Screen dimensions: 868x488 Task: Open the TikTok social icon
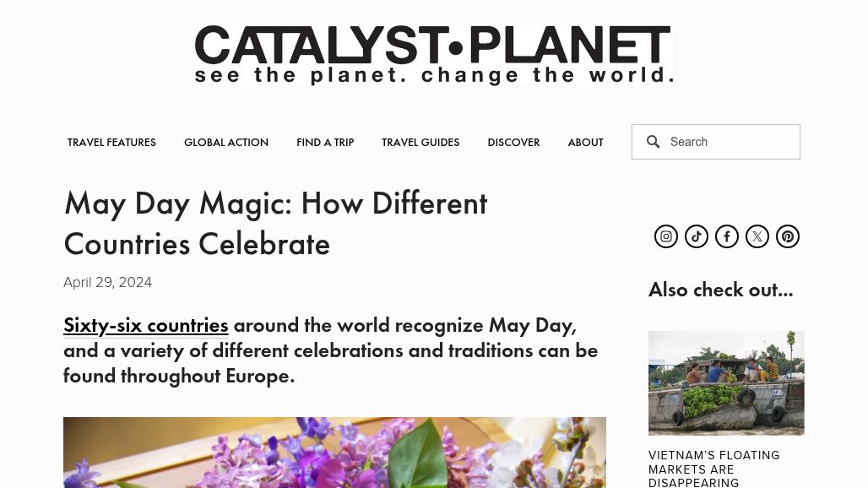(697, 236)
